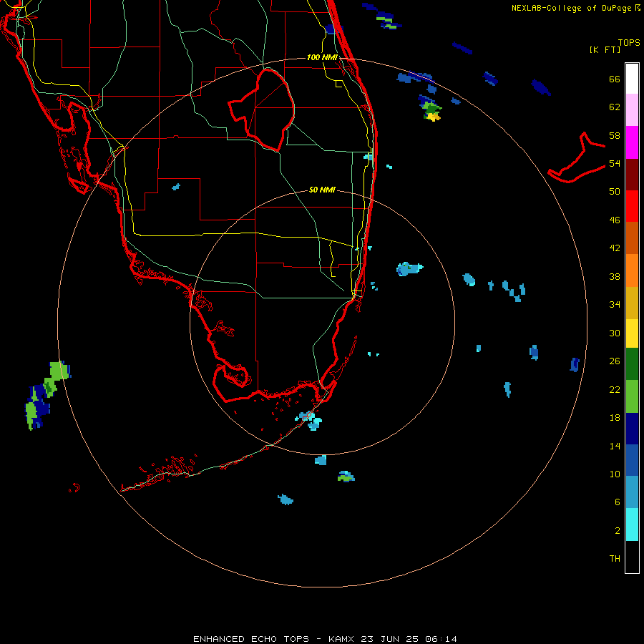Click the legend value "54"
Viewport: 644px width, 644px height.
point(615,163)
